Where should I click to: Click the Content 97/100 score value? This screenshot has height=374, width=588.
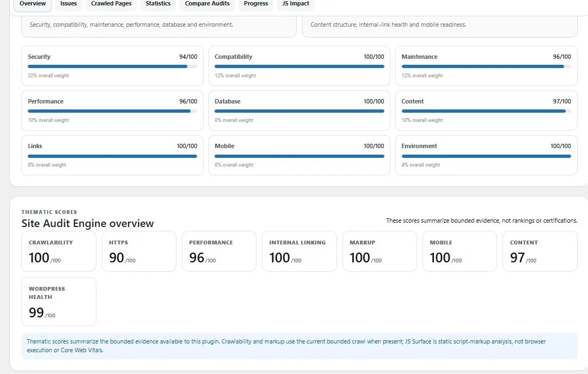click(x=562, y=101)
